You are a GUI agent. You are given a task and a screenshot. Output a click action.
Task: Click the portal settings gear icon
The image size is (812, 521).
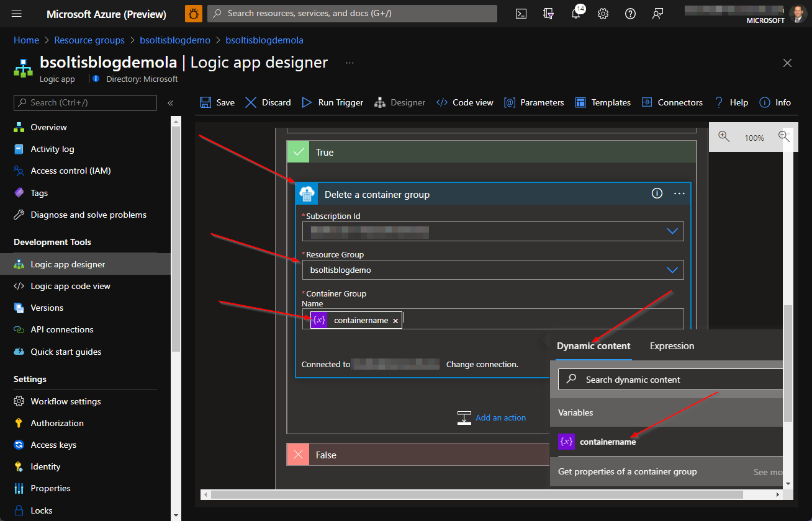coord(603,14)
